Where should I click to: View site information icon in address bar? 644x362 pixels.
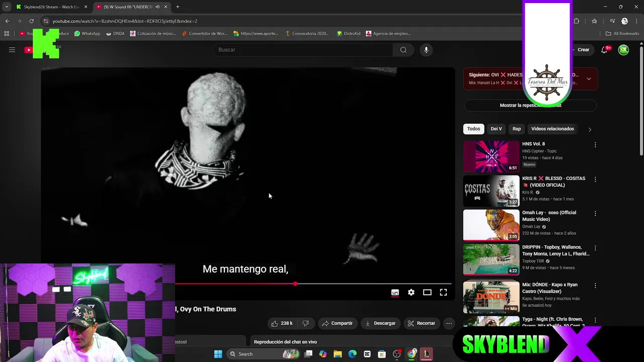pos(46,21)
